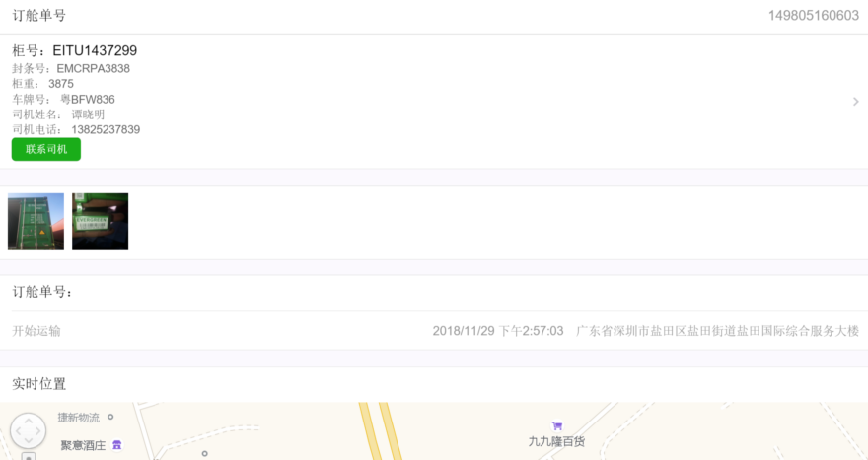Click the 九九隆百货 shopping cart icon

coord(557,426)
